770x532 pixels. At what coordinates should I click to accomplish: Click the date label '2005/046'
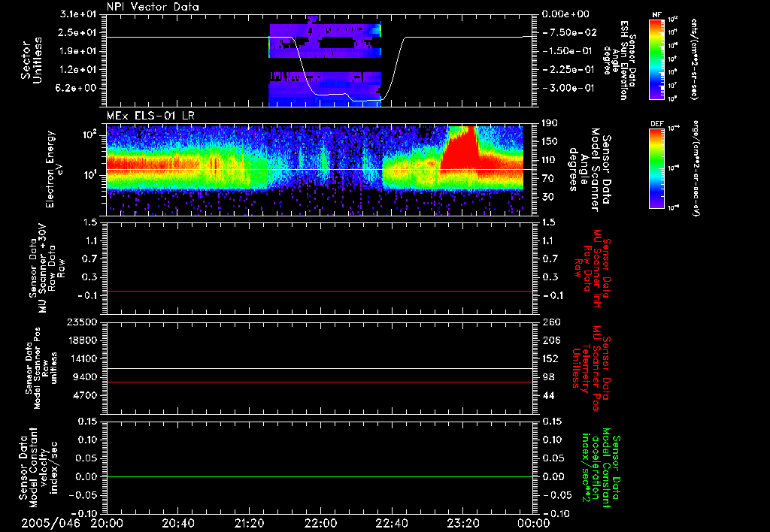[x=50, y=523]
